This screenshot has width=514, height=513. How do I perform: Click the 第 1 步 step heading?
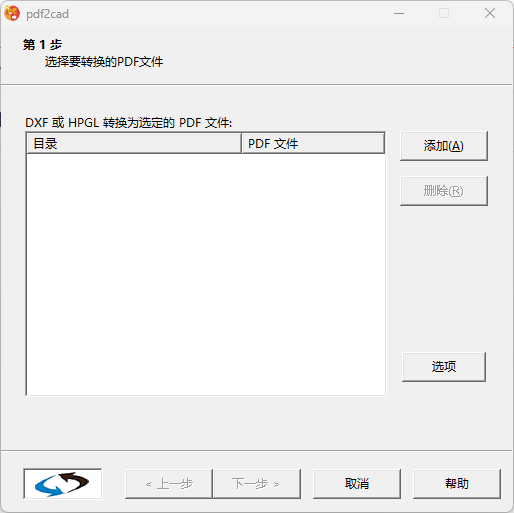point(42,44)
